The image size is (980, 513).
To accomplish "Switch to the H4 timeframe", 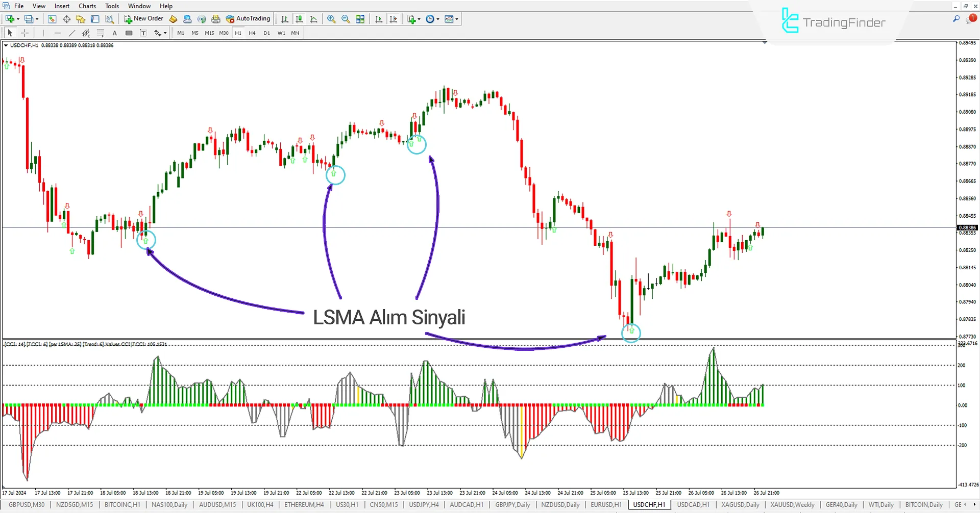I will pyautogui.click(x=252, y=33).
